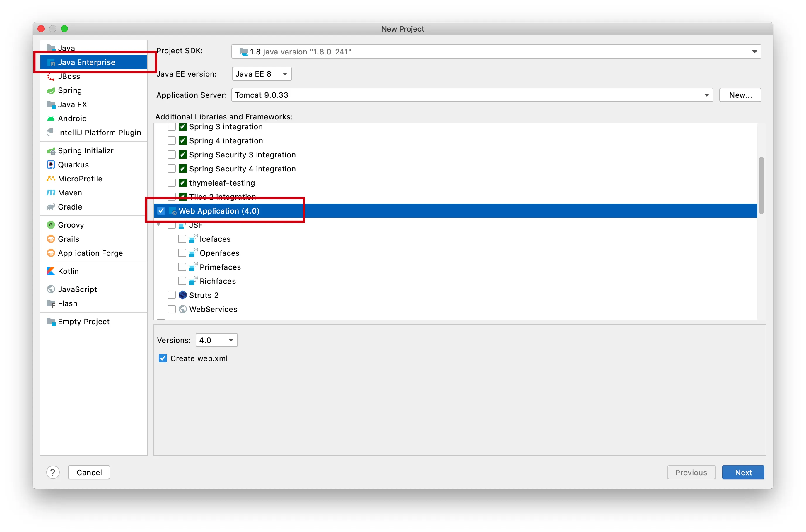
Task: Open the Versions 4.0 dropdown
Action: 217,340
